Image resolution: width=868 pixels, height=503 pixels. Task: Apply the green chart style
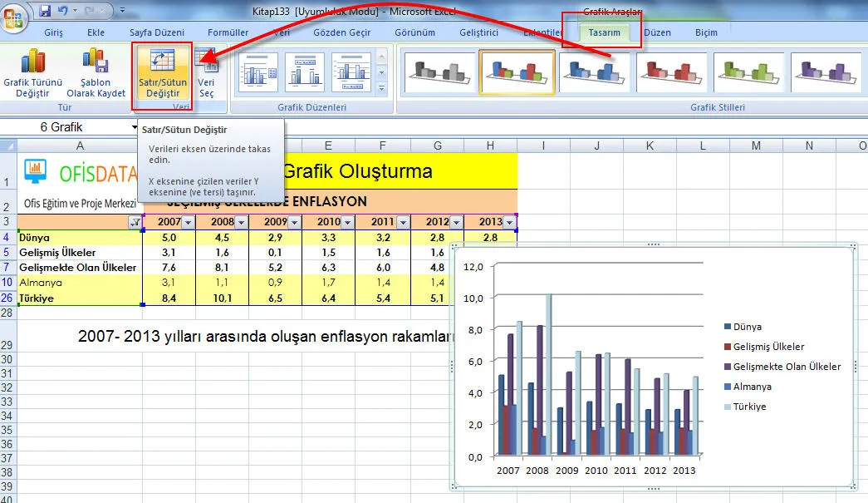749,72
